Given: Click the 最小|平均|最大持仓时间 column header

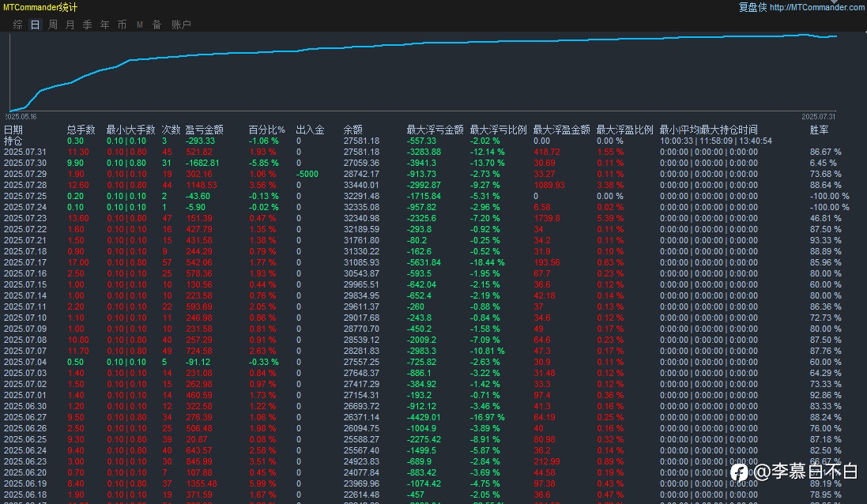Looking at the screenshot, I should pos(708,130).
